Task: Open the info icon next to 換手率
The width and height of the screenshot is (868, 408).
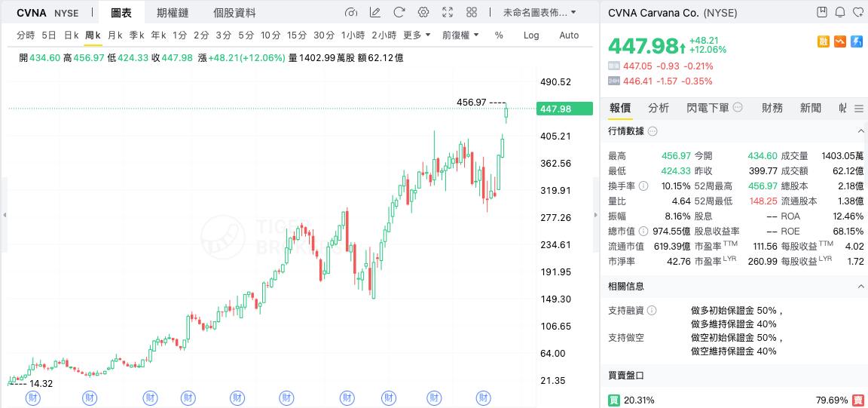Action: click(643, 186)
